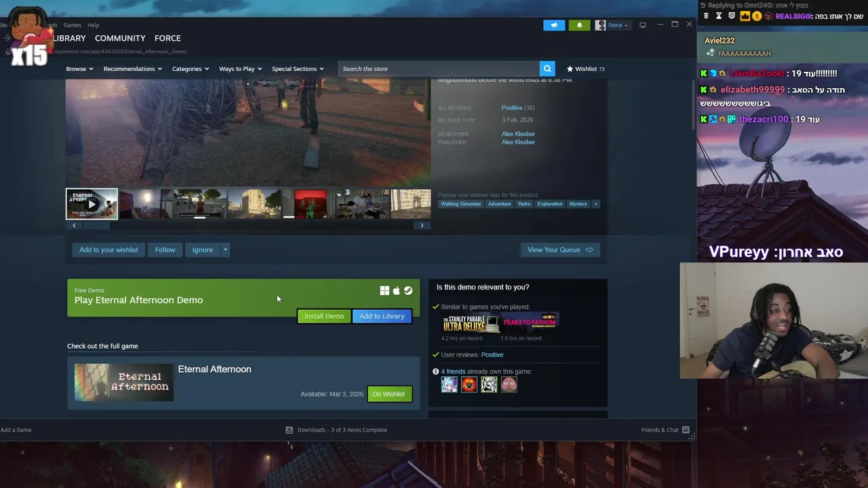The width and height of the screenshot is (868, 488).
Task: Switch to the COMMUNITY tab
Action: pyautogui.click(x=120, y=39)
